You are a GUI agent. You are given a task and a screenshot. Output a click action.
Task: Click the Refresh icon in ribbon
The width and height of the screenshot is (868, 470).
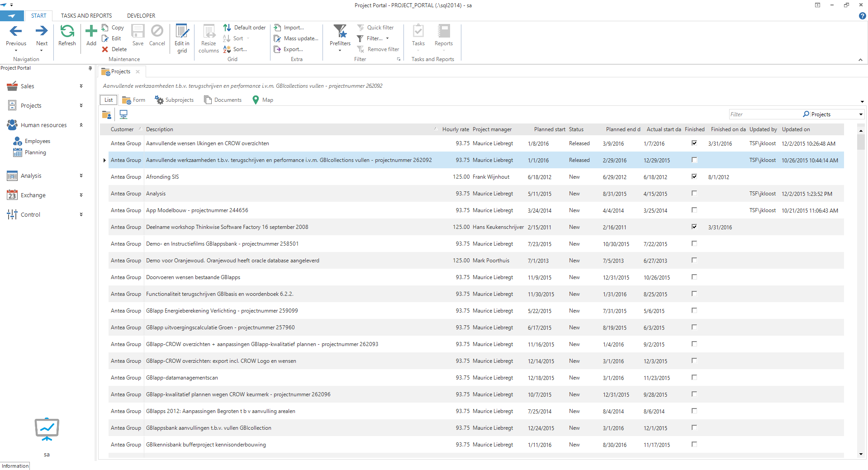(x=67, y=32)
